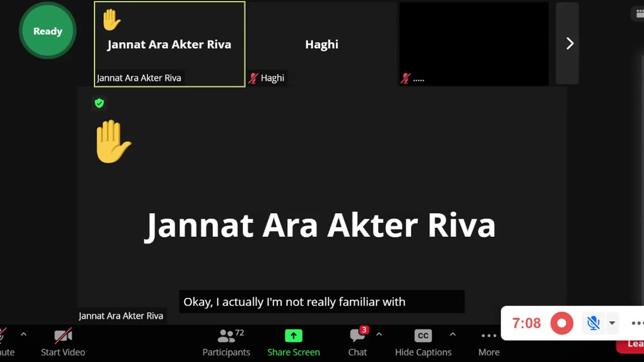Expand the chat options caret

click(x=379, y=335)
